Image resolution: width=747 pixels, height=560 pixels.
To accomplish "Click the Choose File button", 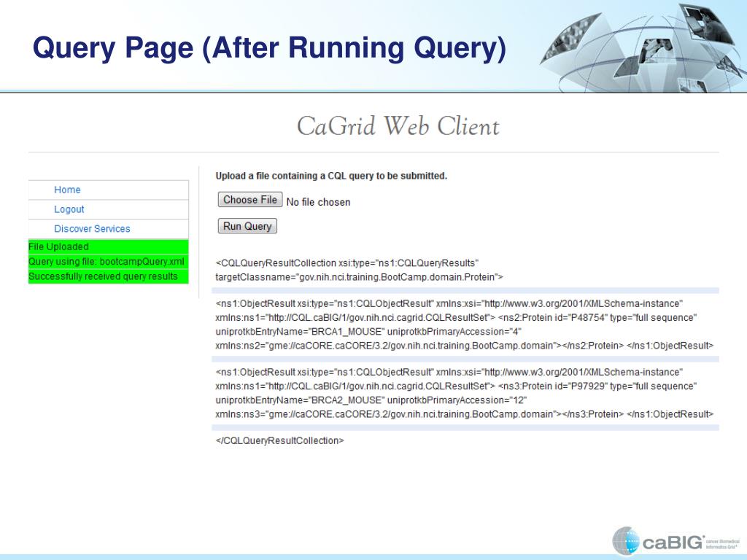I will (250, 200).
